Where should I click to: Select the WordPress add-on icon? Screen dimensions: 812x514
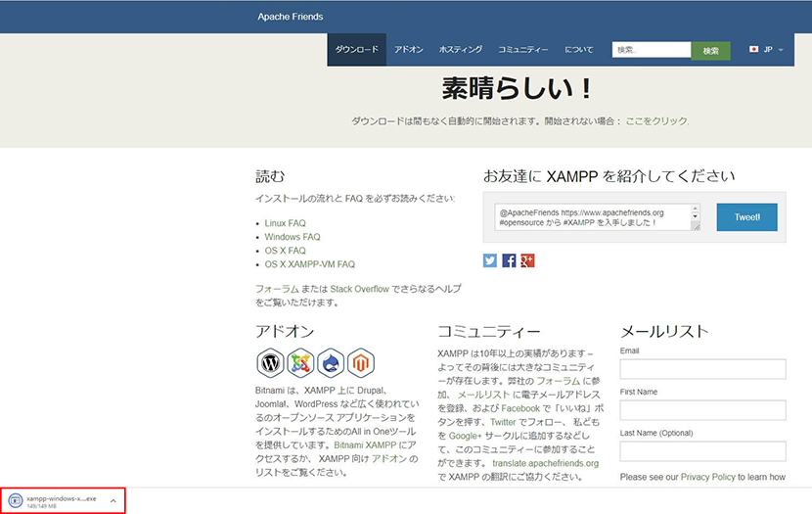tap(270, 362)
